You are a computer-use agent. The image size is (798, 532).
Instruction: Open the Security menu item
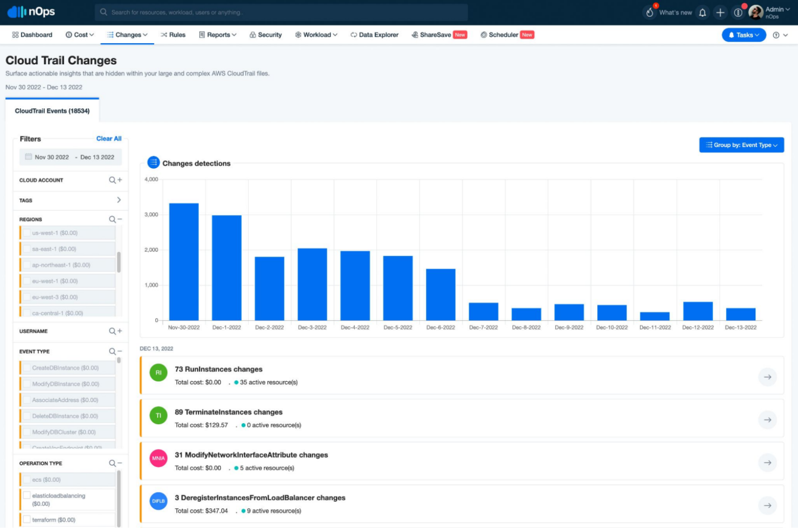[266, 35]
